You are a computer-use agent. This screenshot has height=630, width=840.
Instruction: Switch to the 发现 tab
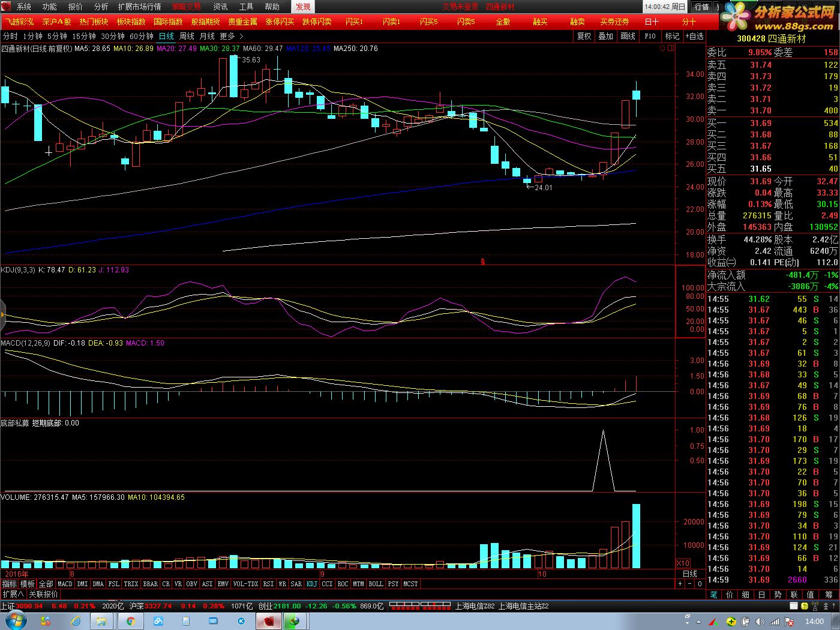coord(303,7)
